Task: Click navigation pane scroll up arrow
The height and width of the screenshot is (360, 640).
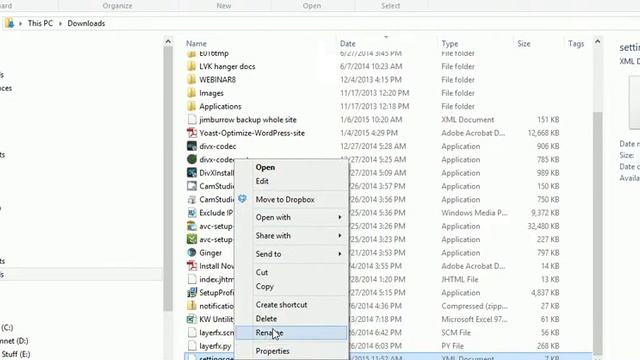Action: pos(168,42)
